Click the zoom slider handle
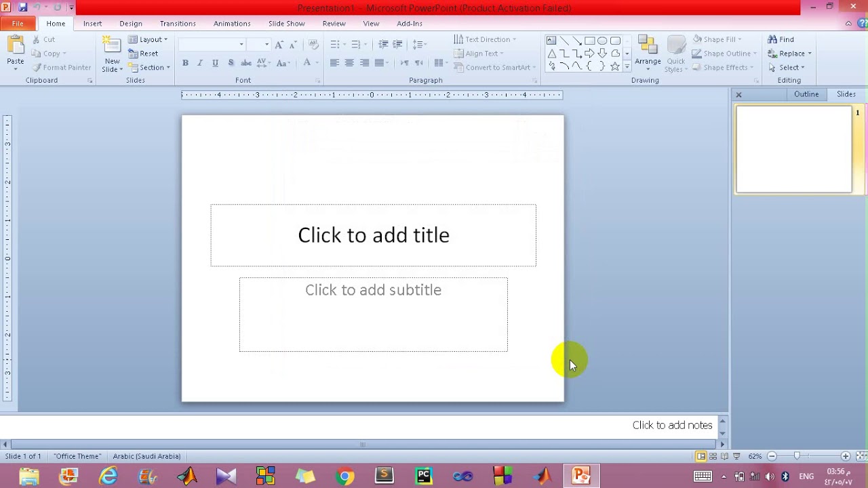The height and width of the screenshot is (488, 868). pyautogui.click(x=797, y=456)
